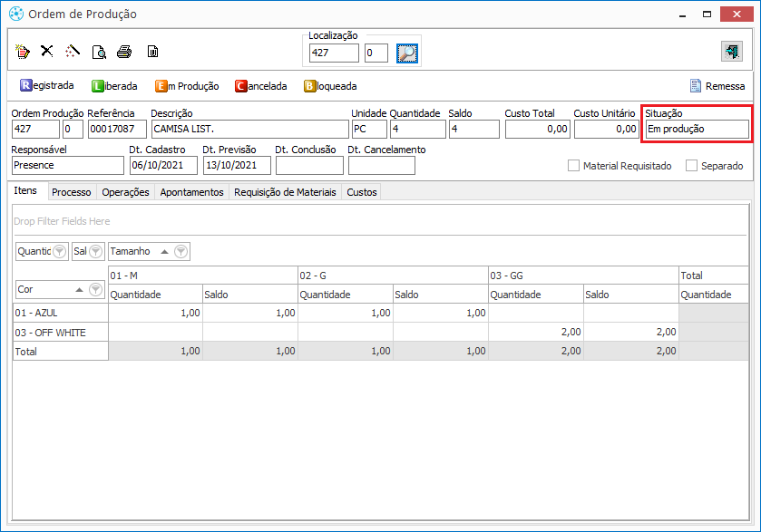This screenshot has height=532, width=761.
Task: Click the Saldo field in the header form
Action: 474,129
